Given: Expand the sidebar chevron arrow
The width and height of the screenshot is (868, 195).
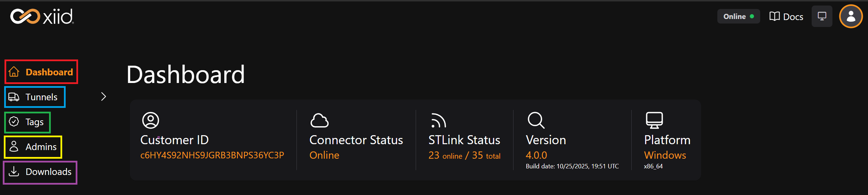Looking at the screenshot, I should point(103,96).
